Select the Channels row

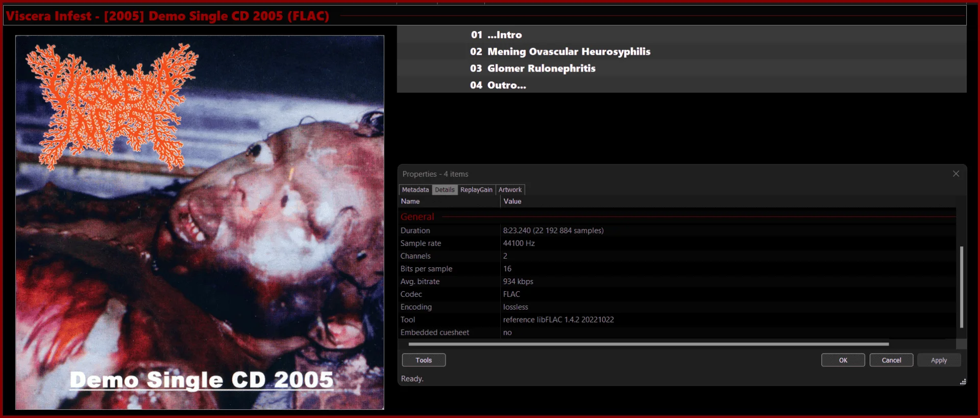(677, 256)
